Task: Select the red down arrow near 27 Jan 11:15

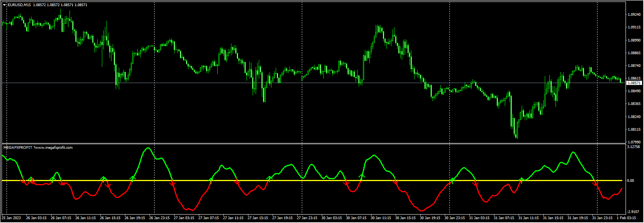Action: click(x=237, y=183)
